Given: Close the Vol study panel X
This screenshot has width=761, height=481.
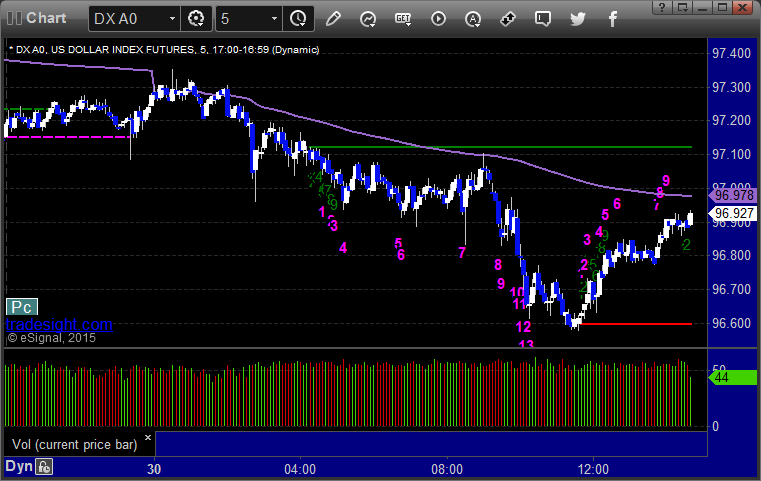Looking at the screenshot, I should coord(148,437).
